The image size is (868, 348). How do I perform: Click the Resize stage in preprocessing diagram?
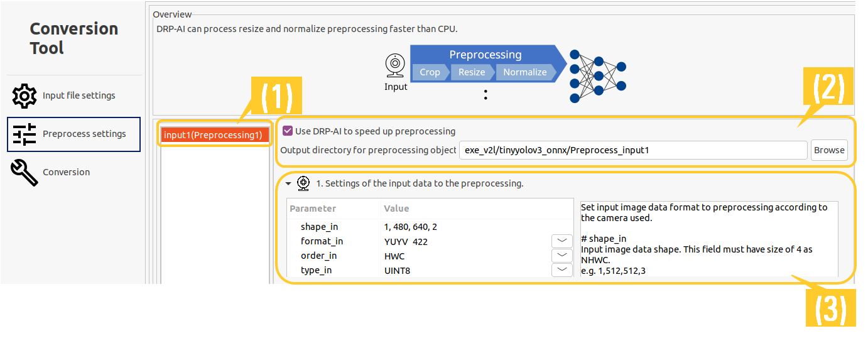471,72
